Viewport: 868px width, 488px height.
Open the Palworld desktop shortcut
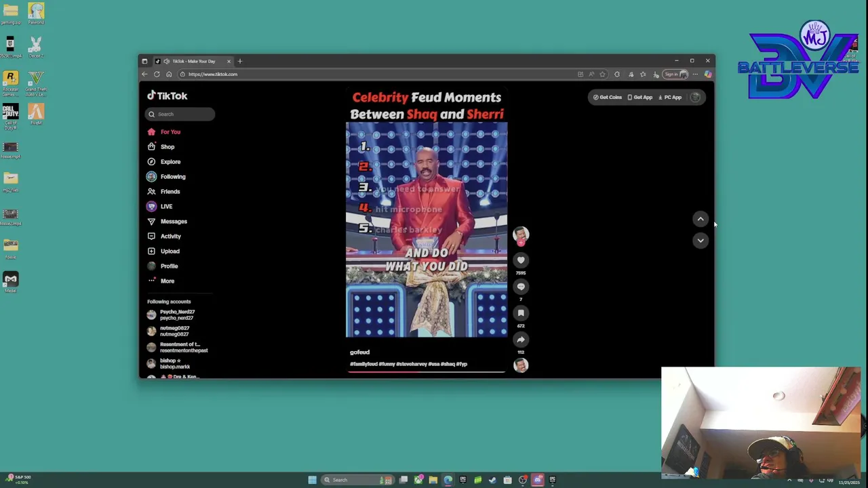(x=36, y=14)
